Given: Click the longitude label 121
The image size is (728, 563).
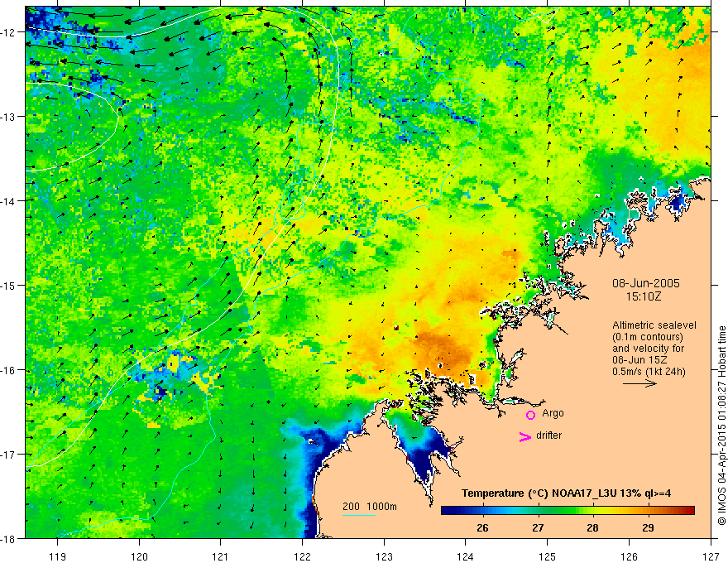Looking at the screenshot, I should point(221,556).
